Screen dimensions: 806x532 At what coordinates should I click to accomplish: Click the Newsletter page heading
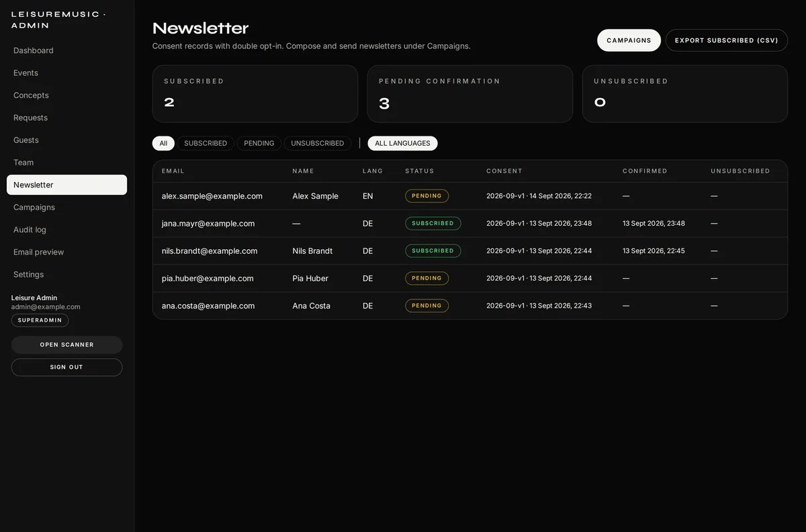click(200, 28)
